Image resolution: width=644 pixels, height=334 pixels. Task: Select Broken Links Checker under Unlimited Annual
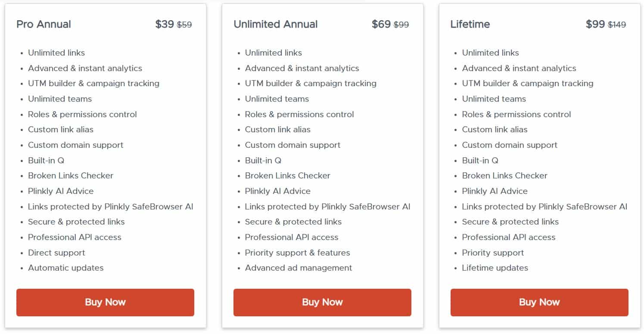coord(287,175)
